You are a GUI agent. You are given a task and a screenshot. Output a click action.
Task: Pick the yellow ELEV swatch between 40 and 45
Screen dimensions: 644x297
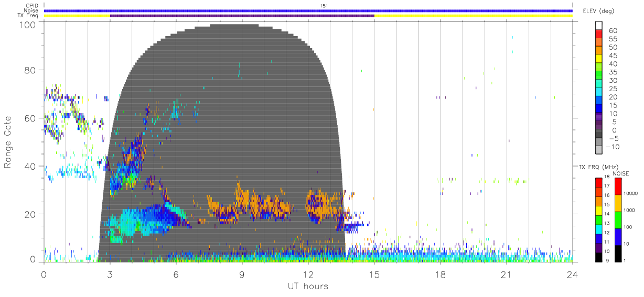(599, 60)
